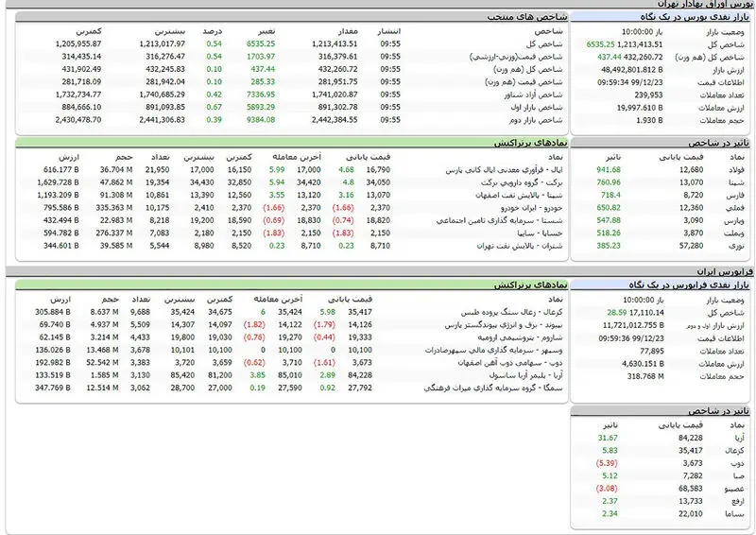
Task: Click 'درصد' column header in selected indices
Action: [212, 31]
